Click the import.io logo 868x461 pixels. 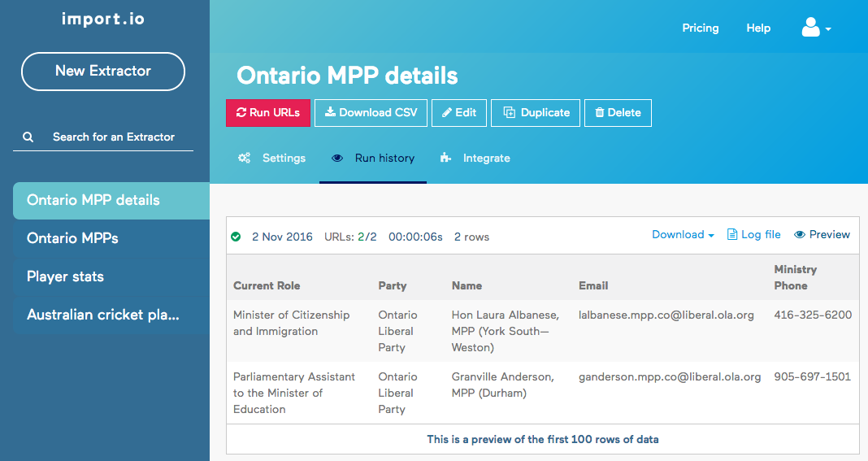[x=103, y=19]
